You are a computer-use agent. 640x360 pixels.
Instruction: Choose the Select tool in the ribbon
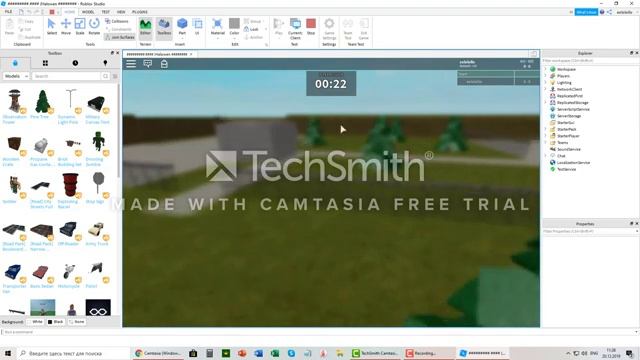click(52, 27)
